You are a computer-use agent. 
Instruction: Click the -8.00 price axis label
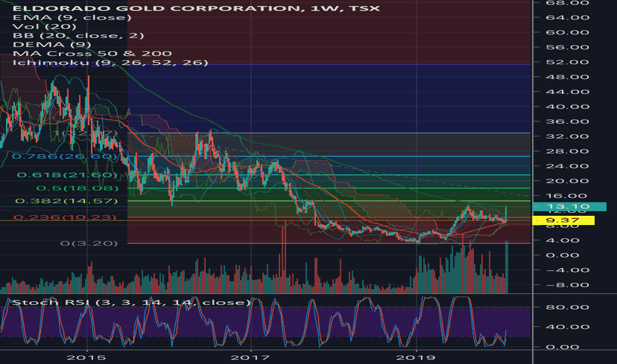click(x=567, y=285)
